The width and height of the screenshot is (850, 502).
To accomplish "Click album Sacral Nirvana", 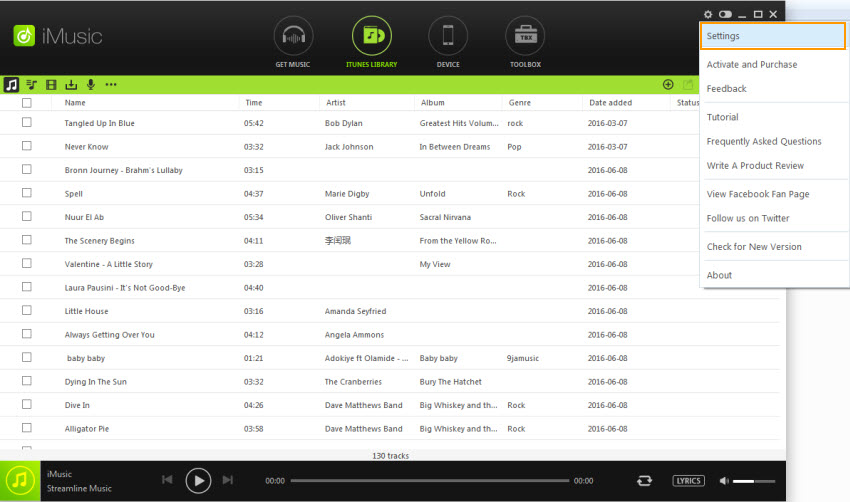I will 445,217.
